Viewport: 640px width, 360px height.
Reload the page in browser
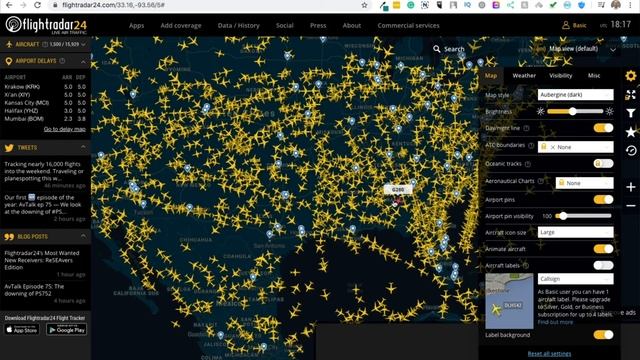[37, 5]
